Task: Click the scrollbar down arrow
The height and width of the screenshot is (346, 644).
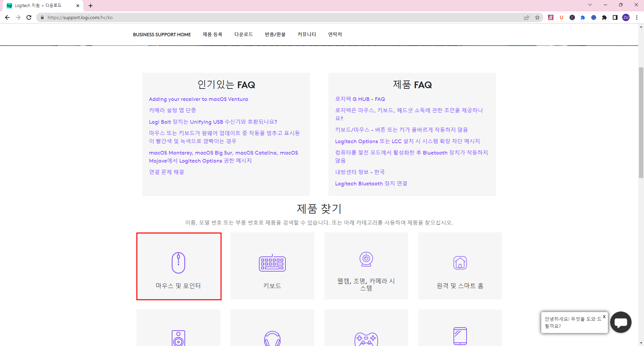Action: [x=641, y=343]
